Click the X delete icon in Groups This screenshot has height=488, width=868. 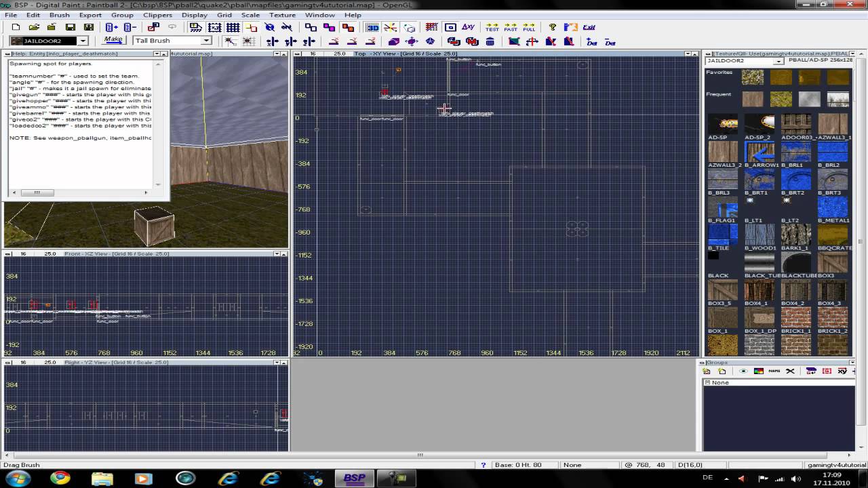click(x=790, y=371)
